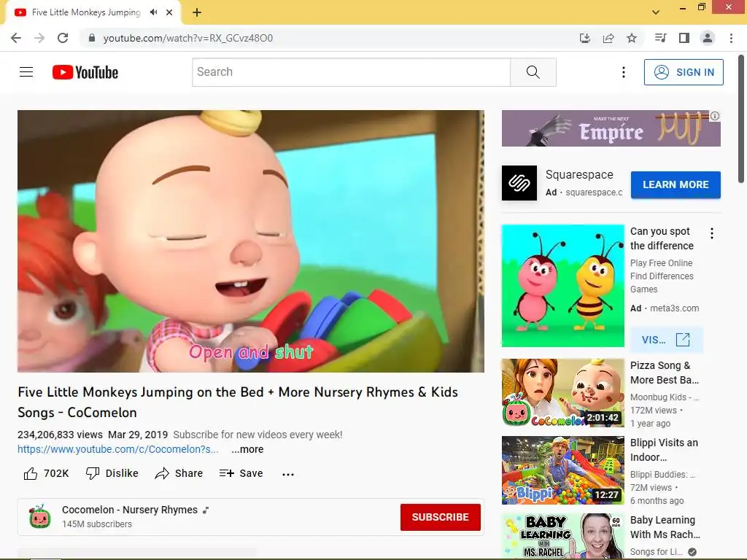This screenshot has width=747, height=560.
Task: Click the Empire banner ad
Action: [611, 128]
